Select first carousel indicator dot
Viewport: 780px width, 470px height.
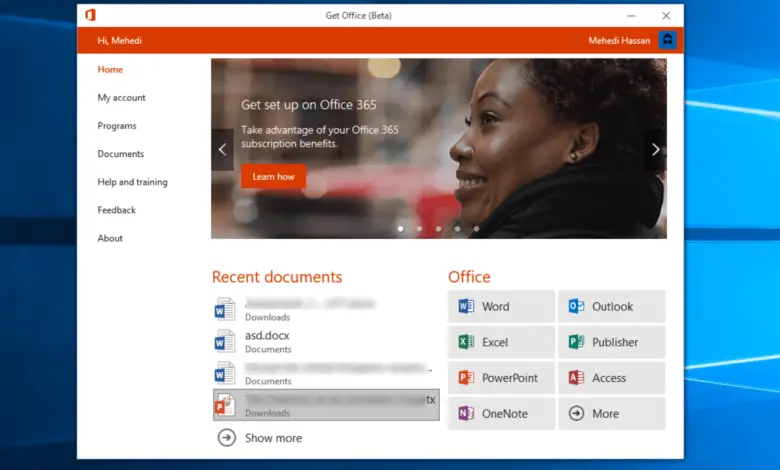click(x=400, y=229)
